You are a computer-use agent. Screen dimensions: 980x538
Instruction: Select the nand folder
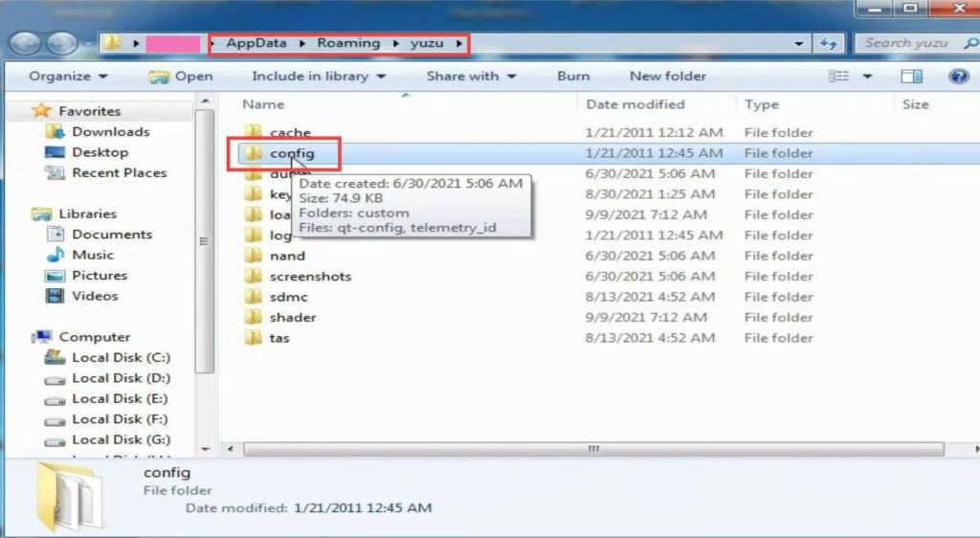[287, 256]
